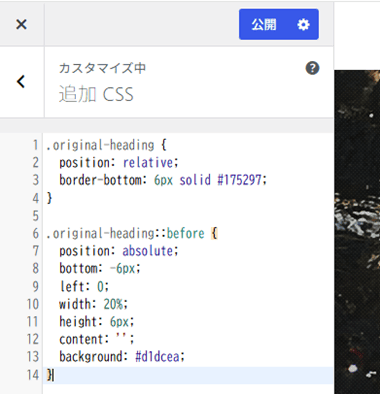Close the customizer with the X icon
This screenshot has width=380, height=394.
tap(21, 24)
